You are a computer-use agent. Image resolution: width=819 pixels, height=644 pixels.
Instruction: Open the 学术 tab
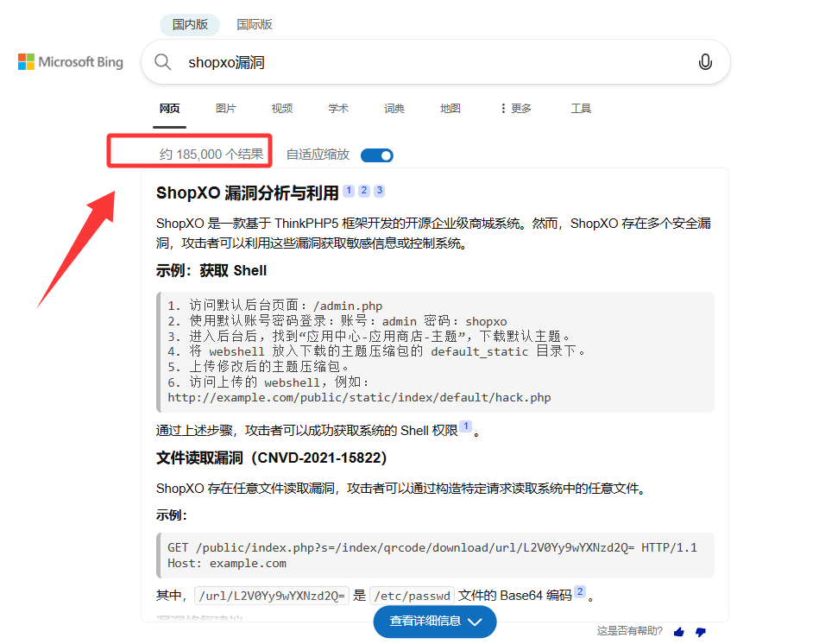[338, 108]
